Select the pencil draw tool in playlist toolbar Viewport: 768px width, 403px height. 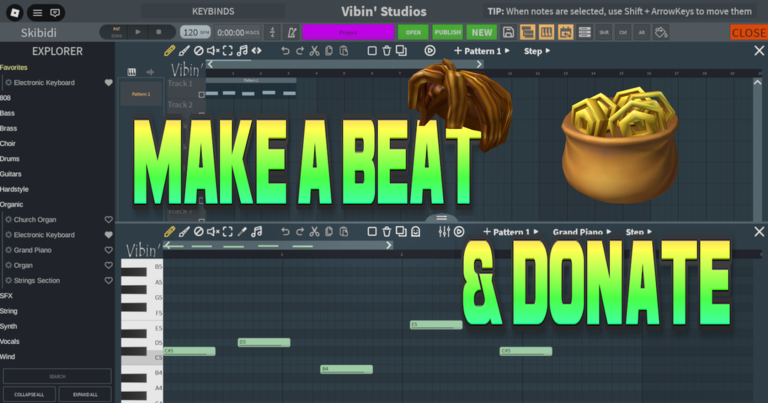tap(169, 51)
